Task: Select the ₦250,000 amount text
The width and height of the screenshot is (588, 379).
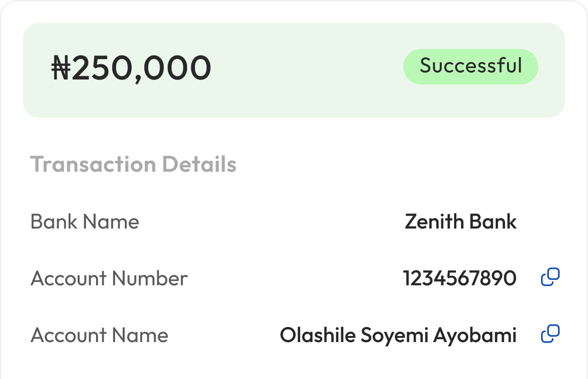Action: tap(131, 68)
